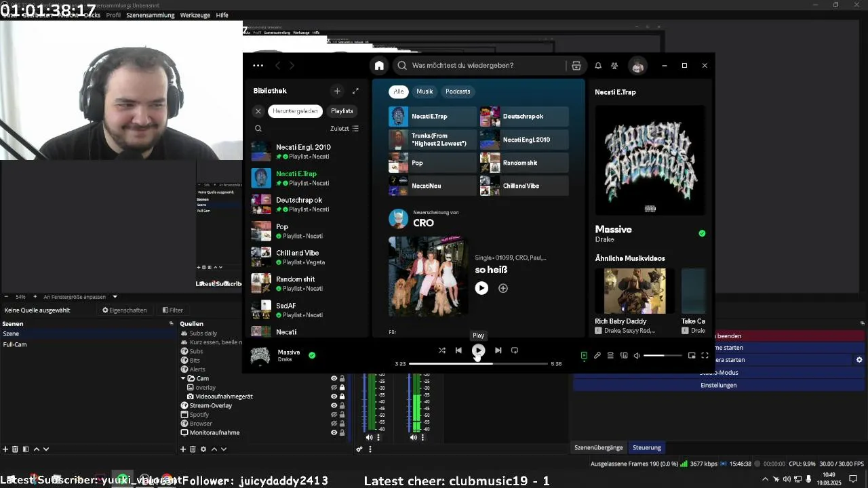The width and height of the screenshot is (868, 488).
Task: Hide the Monitoraufnahme source
Action: click(334, 432)
